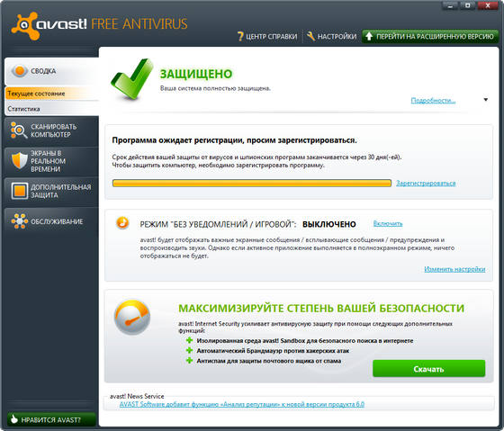This screenshot has width=504, height=431.
Task: Open Центр справки help center
Action: click(x=267, y=36)
